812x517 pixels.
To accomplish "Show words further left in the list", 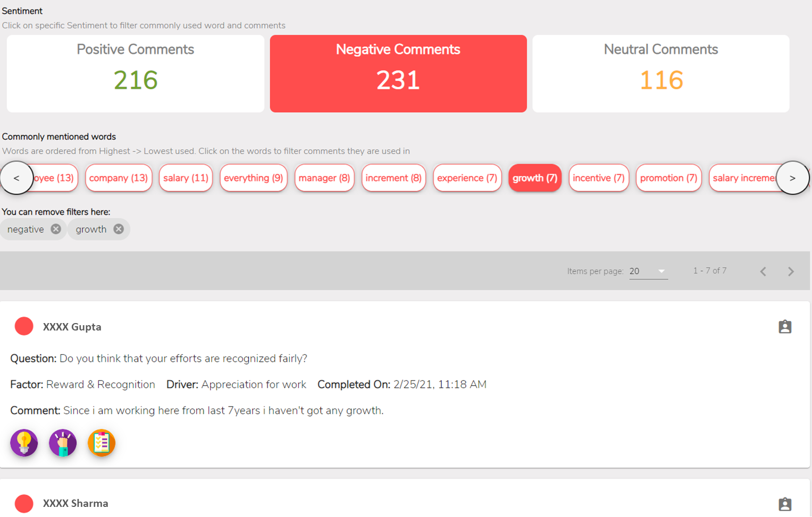I will click(x=16, y=178).
